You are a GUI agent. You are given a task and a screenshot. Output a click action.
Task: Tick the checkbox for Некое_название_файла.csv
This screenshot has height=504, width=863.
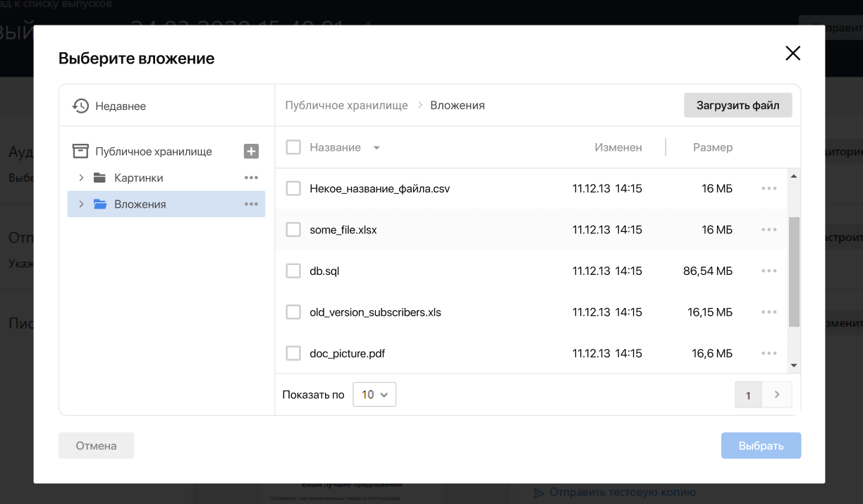click(x=293, y=189)
